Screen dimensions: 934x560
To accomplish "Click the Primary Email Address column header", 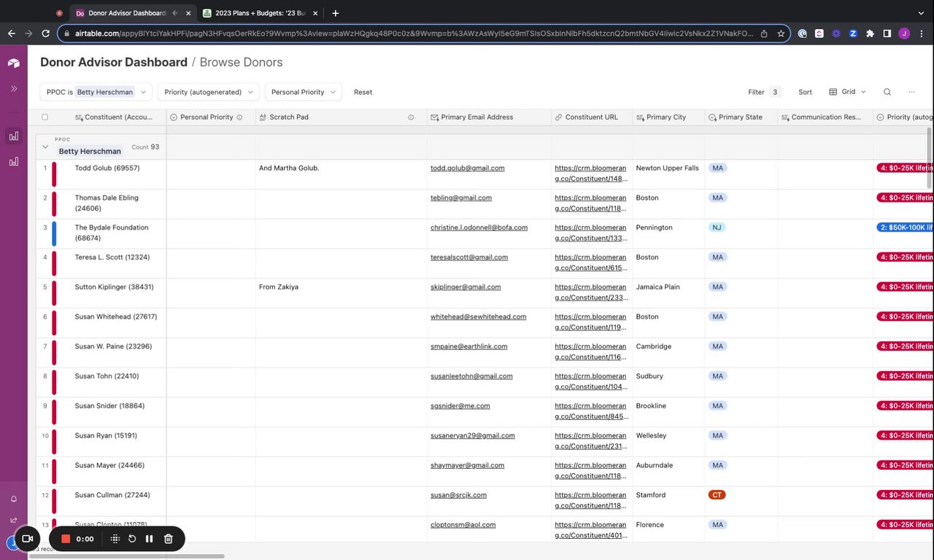I will tap(489, 117).
